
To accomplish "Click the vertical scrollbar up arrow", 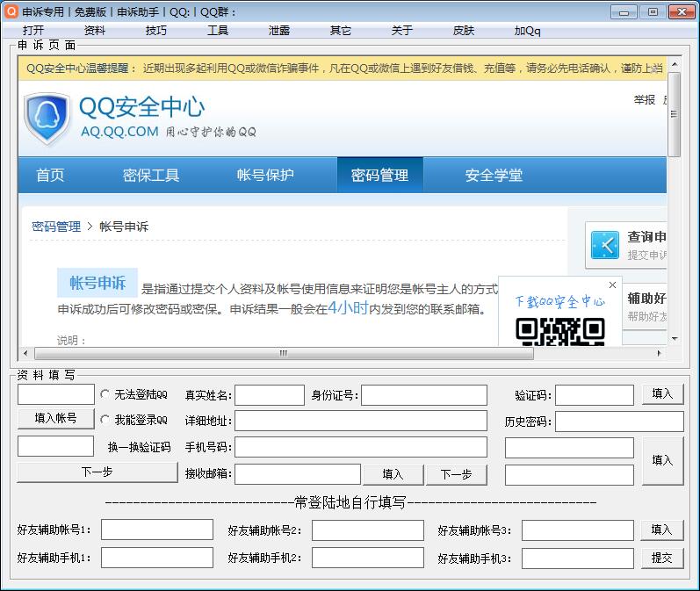I will pyautogui.click(x=675, y=64).
